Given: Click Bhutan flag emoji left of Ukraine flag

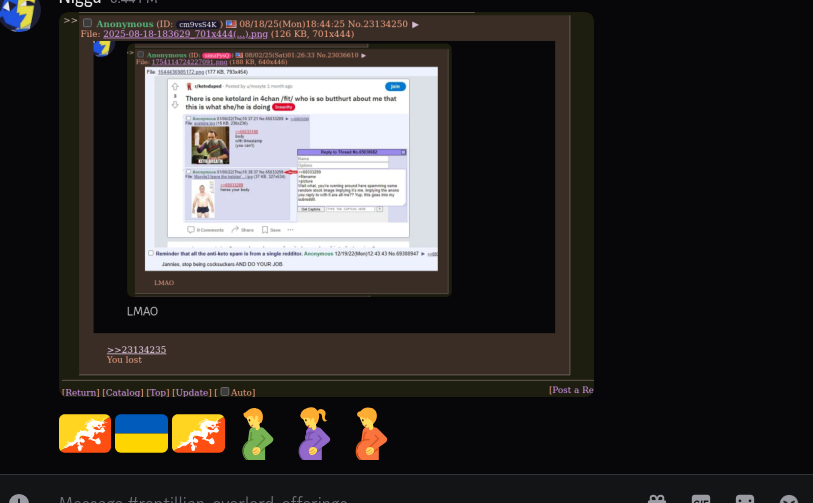Looking at the screenshot, I should (85, 434).
